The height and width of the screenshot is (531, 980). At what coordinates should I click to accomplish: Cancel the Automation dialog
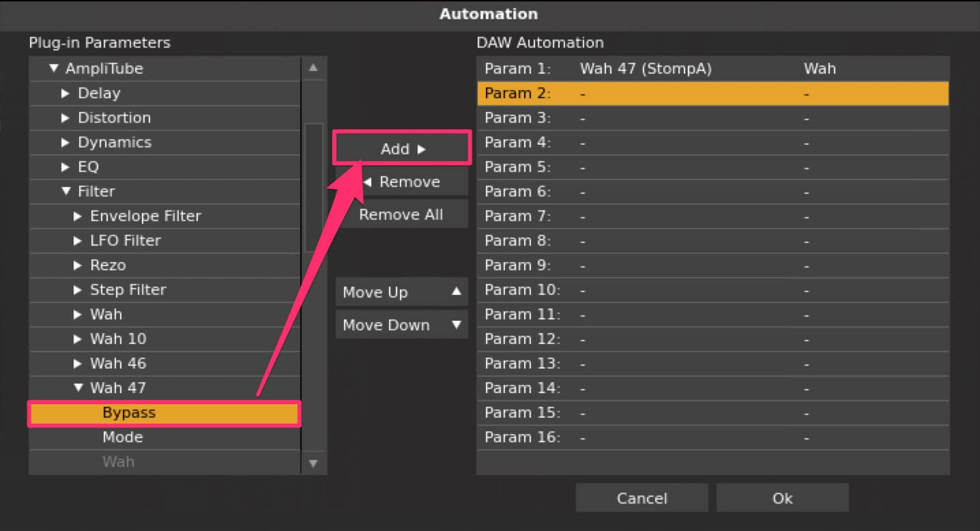642,498
